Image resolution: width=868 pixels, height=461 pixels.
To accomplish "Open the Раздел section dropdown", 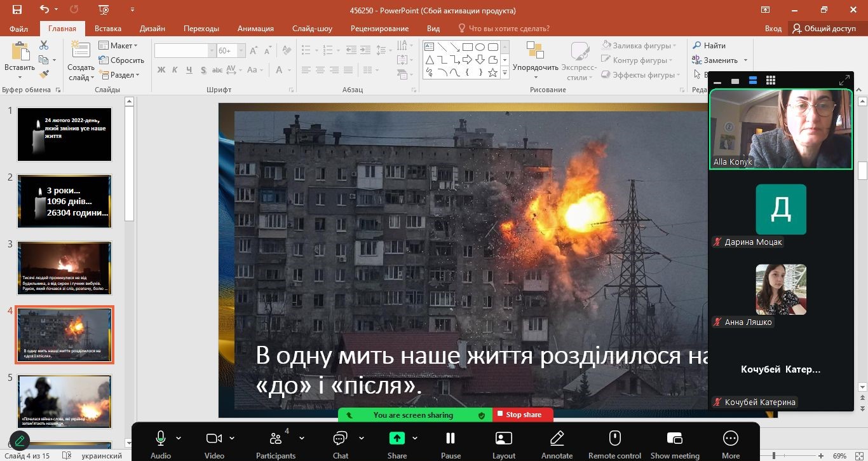I will click(x=119, y=75).
